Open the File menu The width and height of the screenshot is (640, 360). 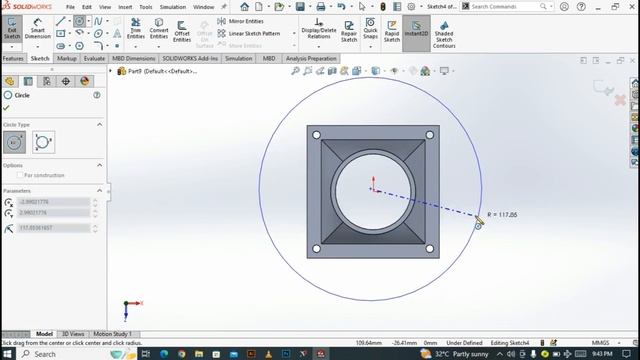(70, 7)
